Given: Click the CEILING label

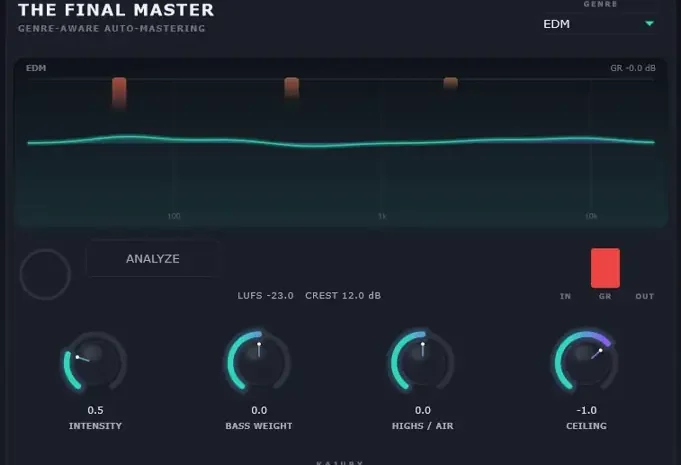Looking at the screenshot, I should tap(586, 426).
